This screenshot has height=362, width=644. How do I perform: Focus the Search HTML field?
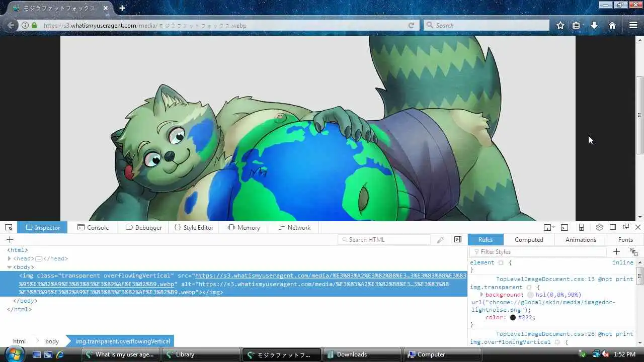click(384, 240)
